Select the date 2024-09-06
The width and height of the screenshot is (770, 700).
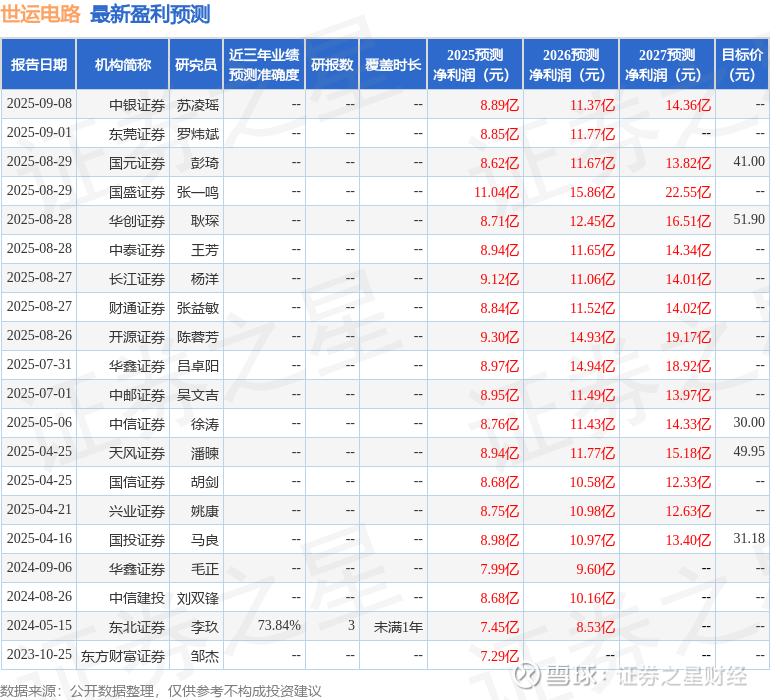click(39, 567)
